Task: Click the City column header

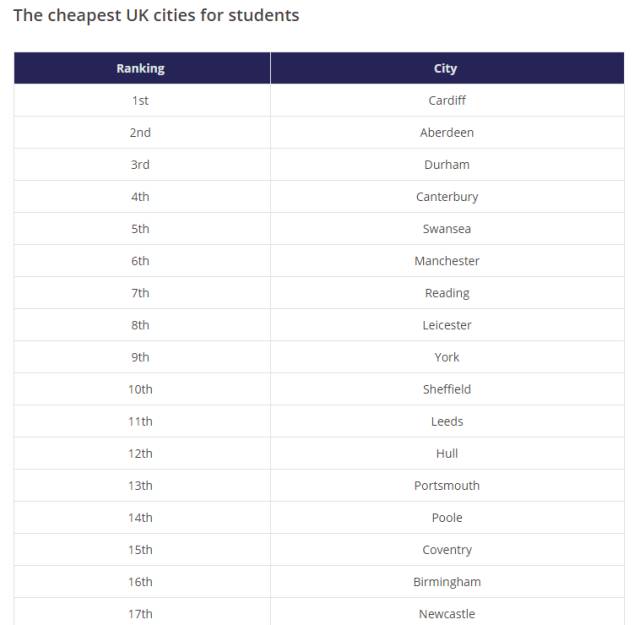Action: pos(446,69)
